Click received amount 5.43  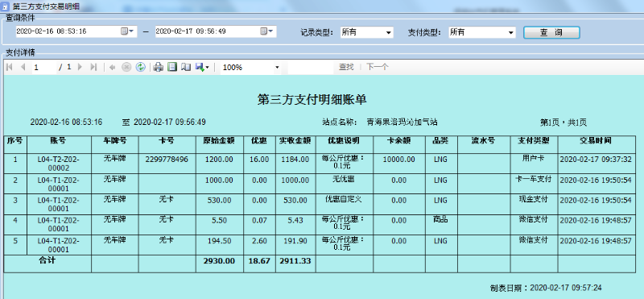click(295, 221)
